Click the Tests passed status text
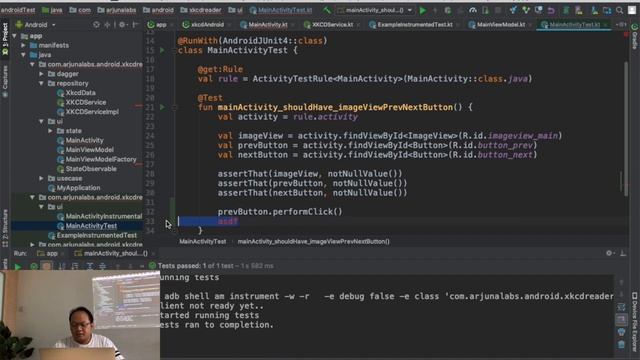Image resolution: width=640 pixels, height=360 pixels. coord(216,266)
